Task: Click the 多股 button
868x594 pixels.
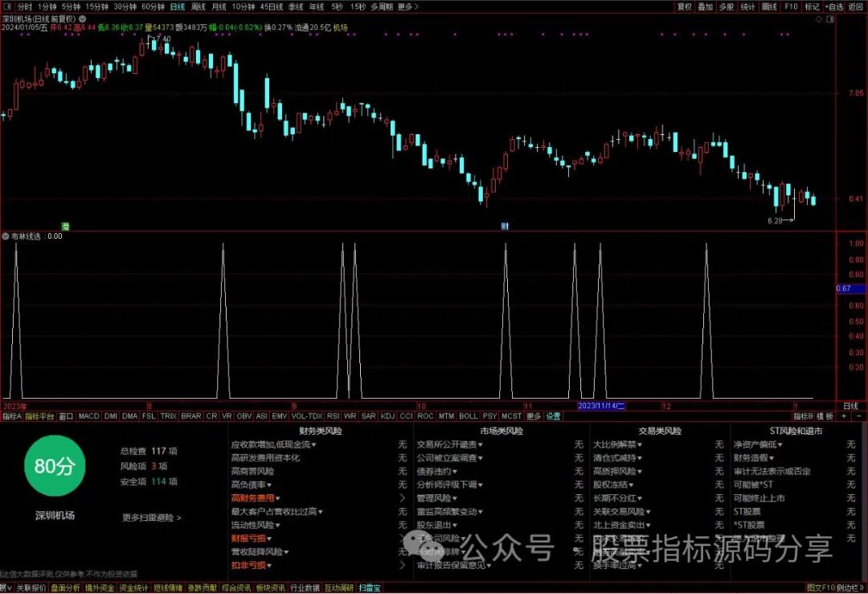Action: (727, 6)
